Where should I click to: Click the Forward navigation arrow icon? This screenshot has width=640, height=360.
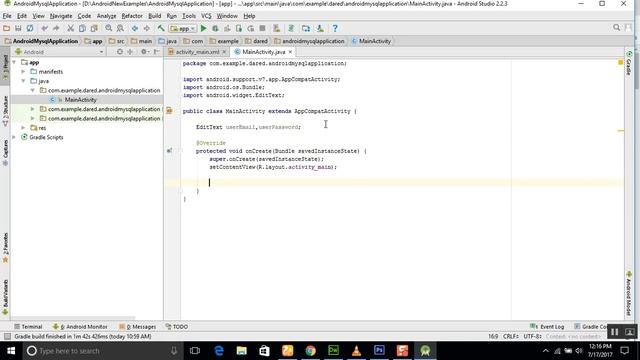tap(146, 29)
